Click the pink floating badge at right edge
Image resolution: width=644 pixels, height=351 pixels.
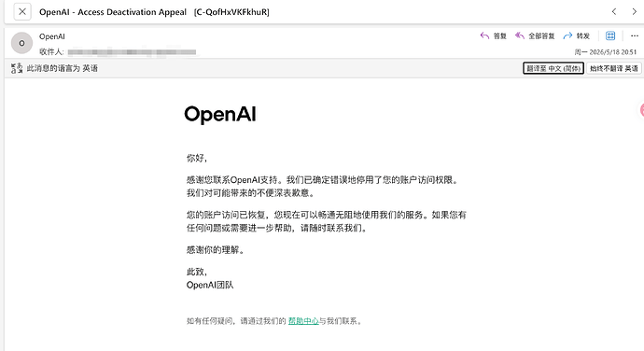pyautogui.click(x=641, y=110)
